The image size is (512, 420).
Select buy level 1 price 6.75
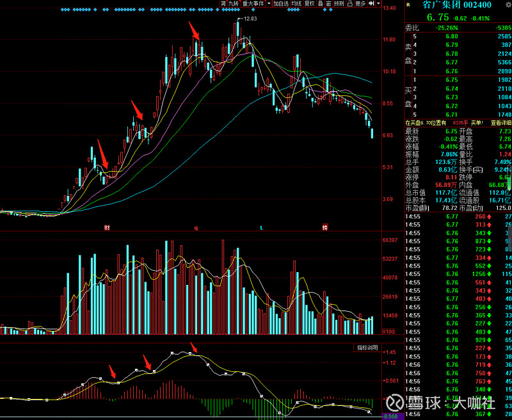point(452,79)
